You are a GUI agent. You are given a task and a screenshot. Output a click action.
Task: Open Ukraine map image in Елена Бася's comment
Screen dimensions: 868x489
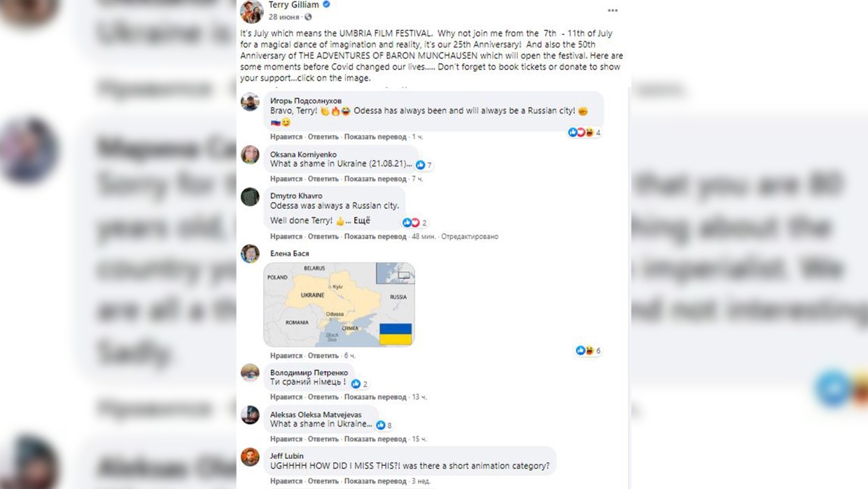[x=339, y=305]
